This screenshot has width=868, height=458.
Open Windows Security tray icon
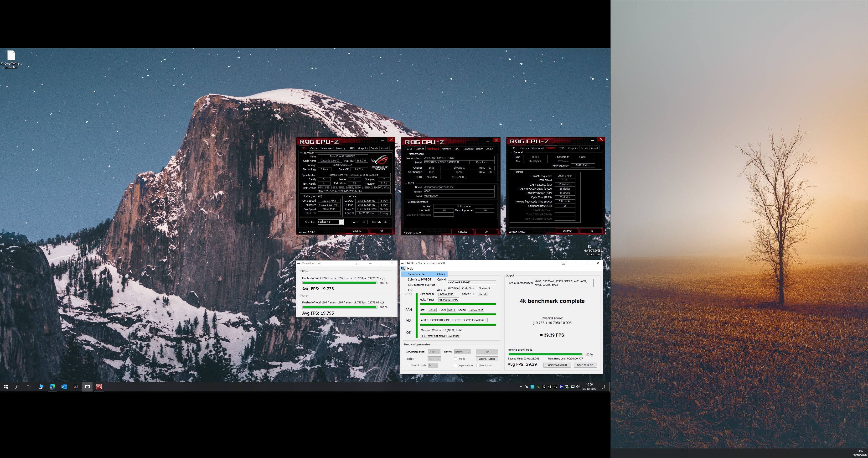tap(567, 386)
